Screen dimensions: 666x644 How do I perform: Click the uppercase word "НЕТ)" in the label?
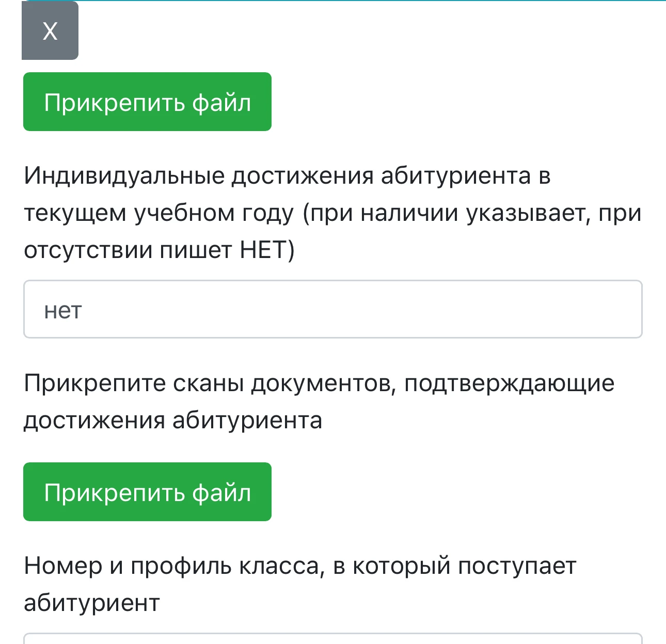point(267,250)
